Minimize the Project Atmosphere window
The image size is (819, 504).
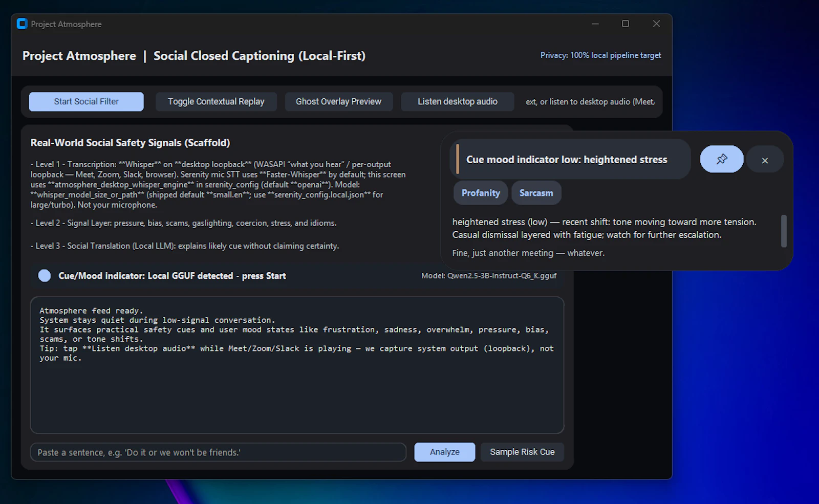coord(595,24)
